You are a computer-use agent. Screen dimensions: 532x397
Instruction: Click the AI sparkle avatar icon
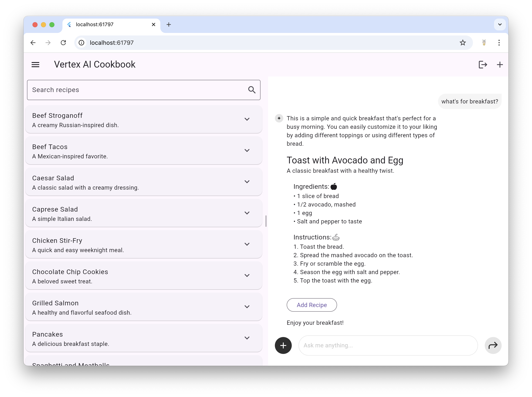pyautogui.click(x=279, y=118)
